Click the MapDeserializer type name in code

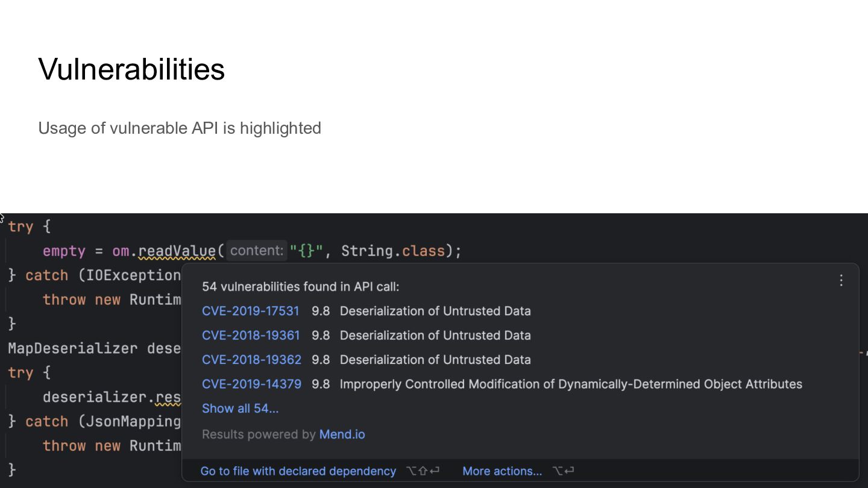[72, 348]
